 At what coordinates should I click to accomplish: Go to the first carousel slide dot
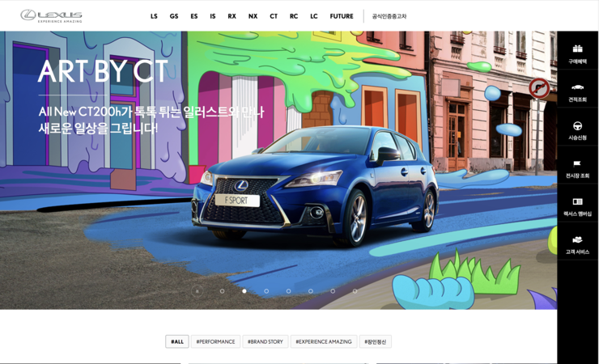[x=222, y=291]
